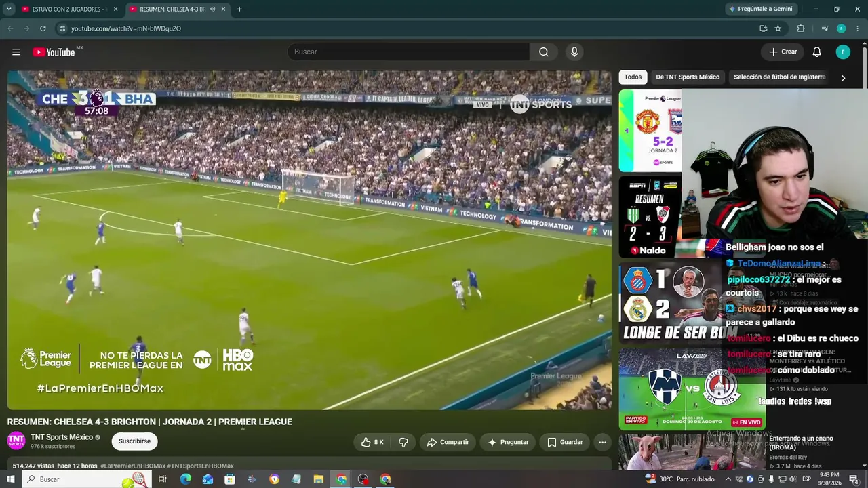Click the Preguntar button
This screenshot has height=488, width=868.
point(507,442)
